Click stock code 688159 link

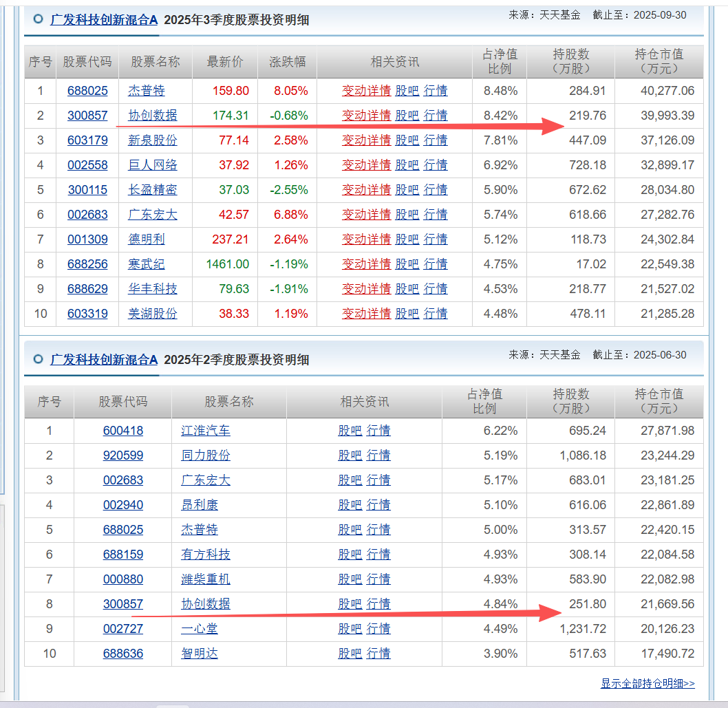[x=123, y=555]
